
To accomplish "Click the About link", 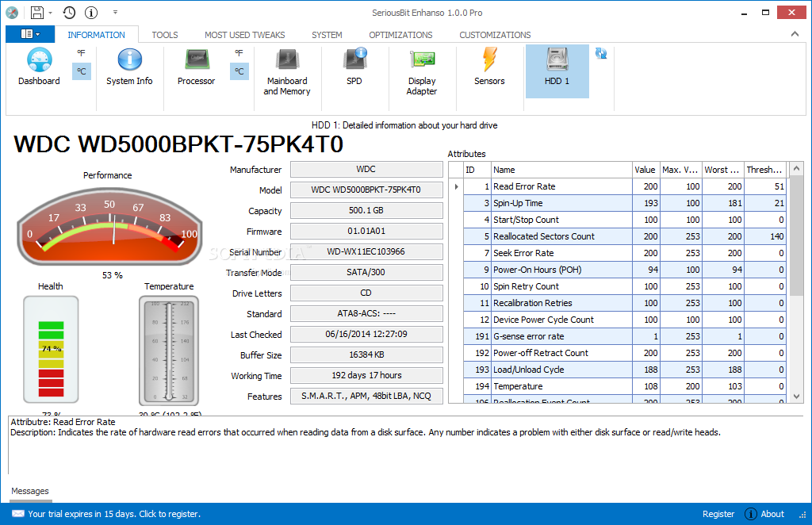I will coord(772,514).
